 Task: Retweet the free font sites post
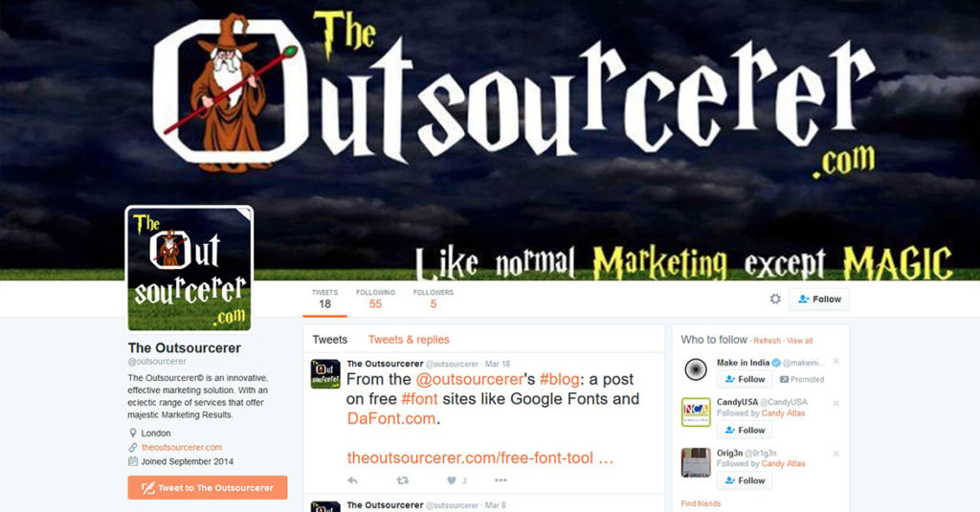click(x=403, y=480)
